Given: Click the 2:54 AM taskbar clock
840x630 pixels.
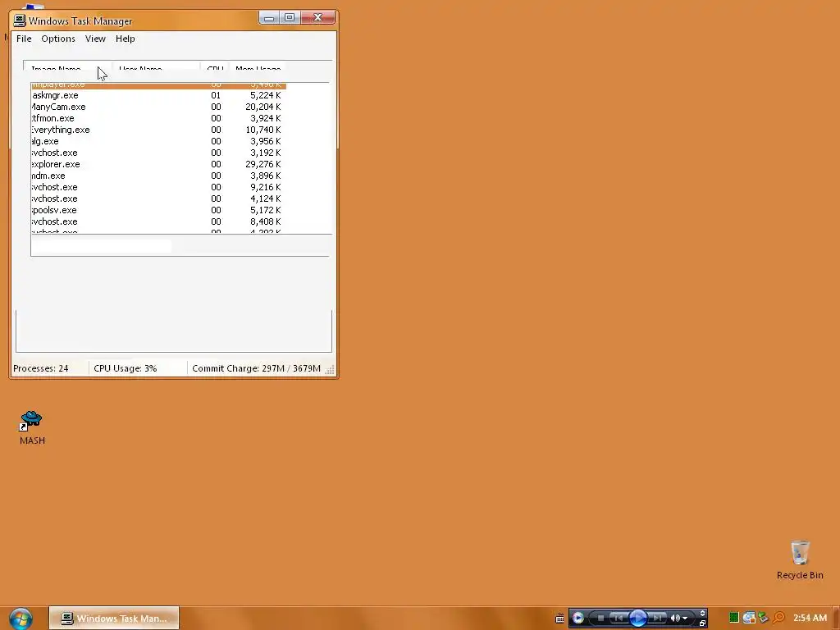Looking at the screenshot, I should [810, 618].
